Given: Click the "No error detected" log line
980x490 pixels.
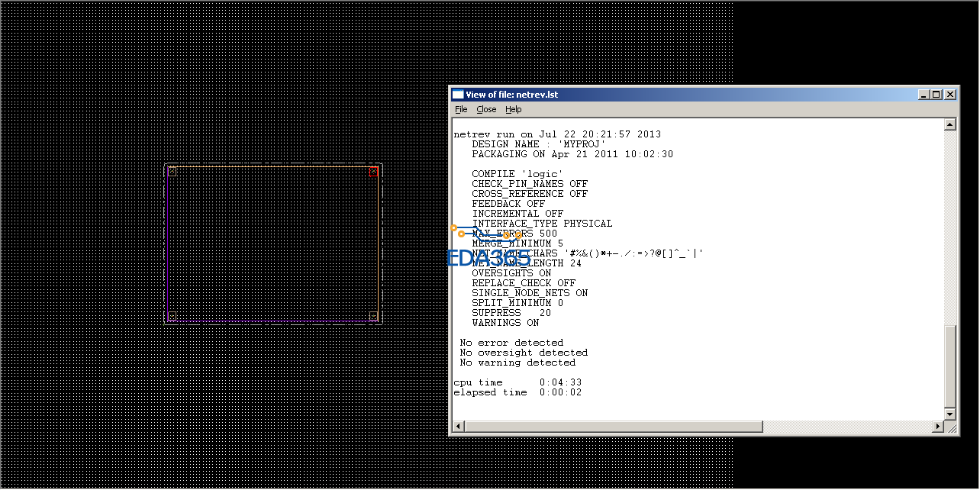Looking at the screenshot, I should 511,343.
